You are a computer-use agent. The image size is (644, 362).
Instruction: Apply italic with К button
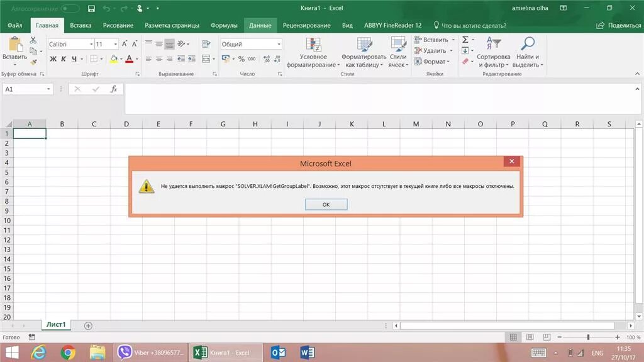click(64, 59)
